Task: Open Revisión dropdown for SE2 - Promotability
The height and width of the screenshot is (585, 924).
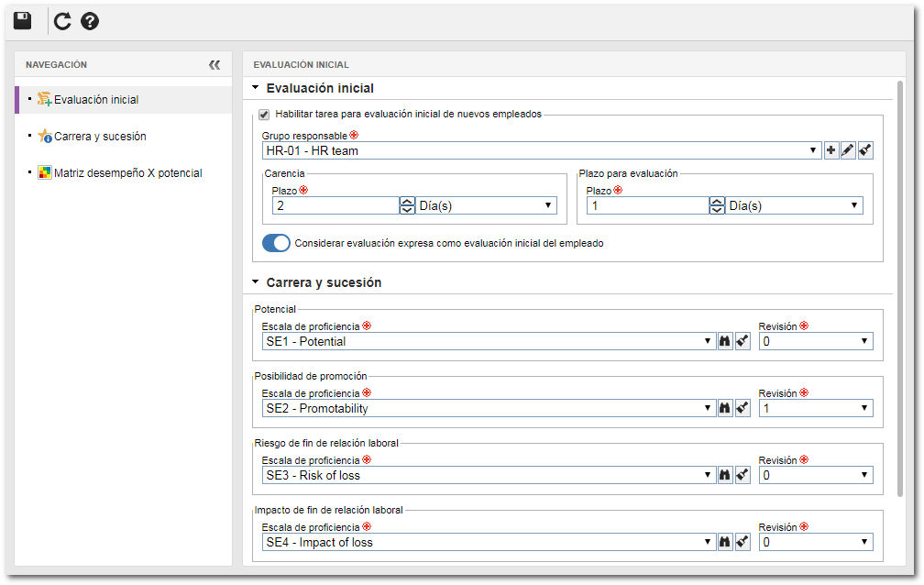Action: (816, 408)
